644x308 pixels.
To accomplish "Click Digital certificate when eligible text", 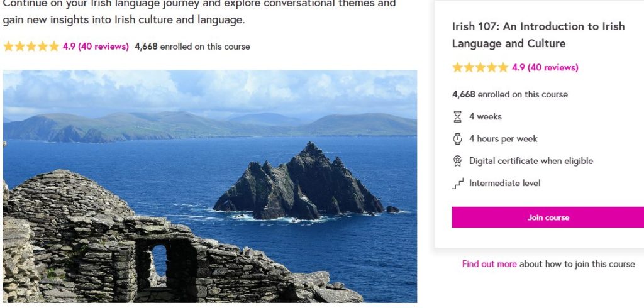I will 531,161.
